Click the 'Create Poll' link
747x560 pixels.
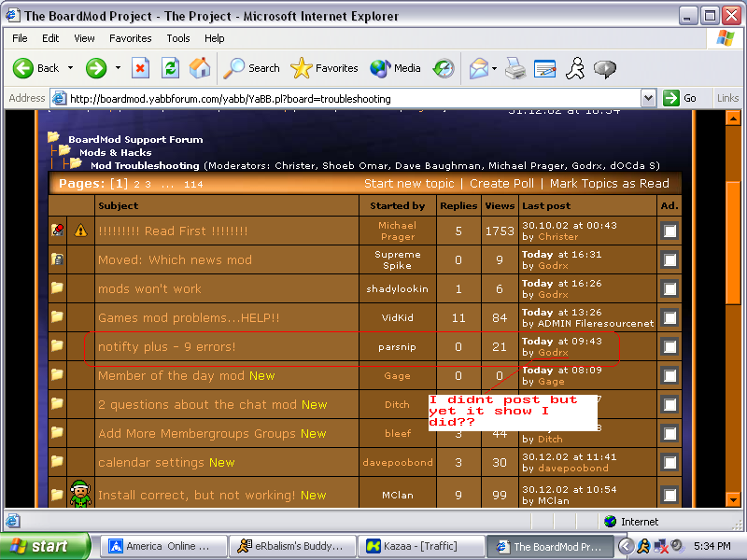point(501,183)
